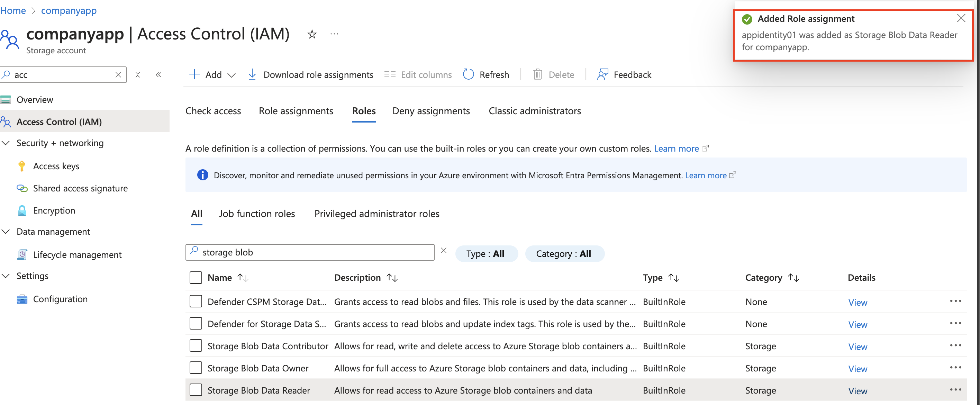Check the Defender CSPM Storage Dat... row checkbox
The height and width of the screenshot is (405, 980).
tap(196, 301)
